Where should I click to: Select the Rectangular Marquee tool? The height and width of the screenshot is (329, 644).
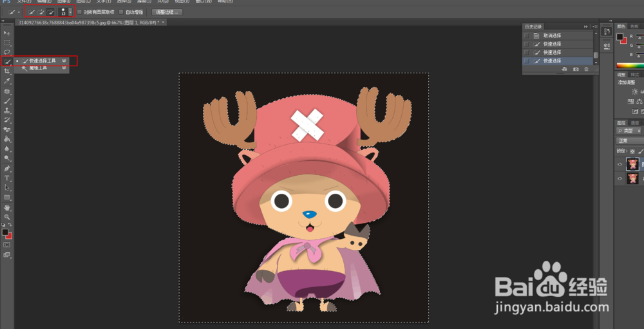point(7,42)
